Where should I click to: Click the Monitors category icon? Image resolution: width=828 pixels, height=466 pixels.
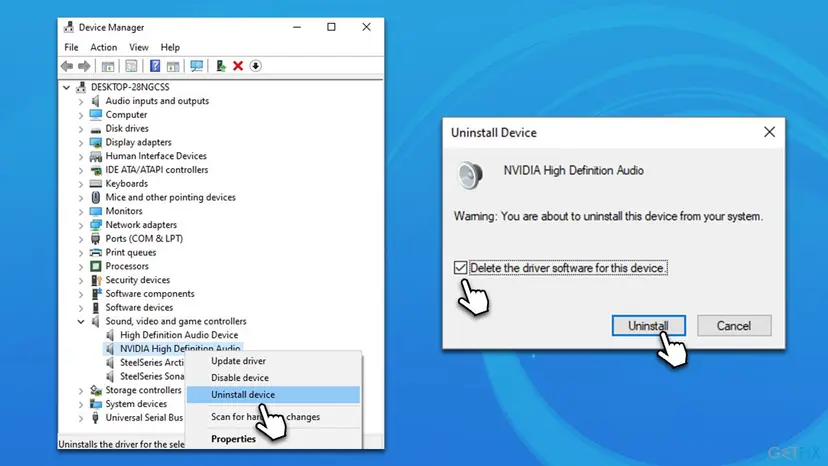pyautogui.click(x=96, y=211)
